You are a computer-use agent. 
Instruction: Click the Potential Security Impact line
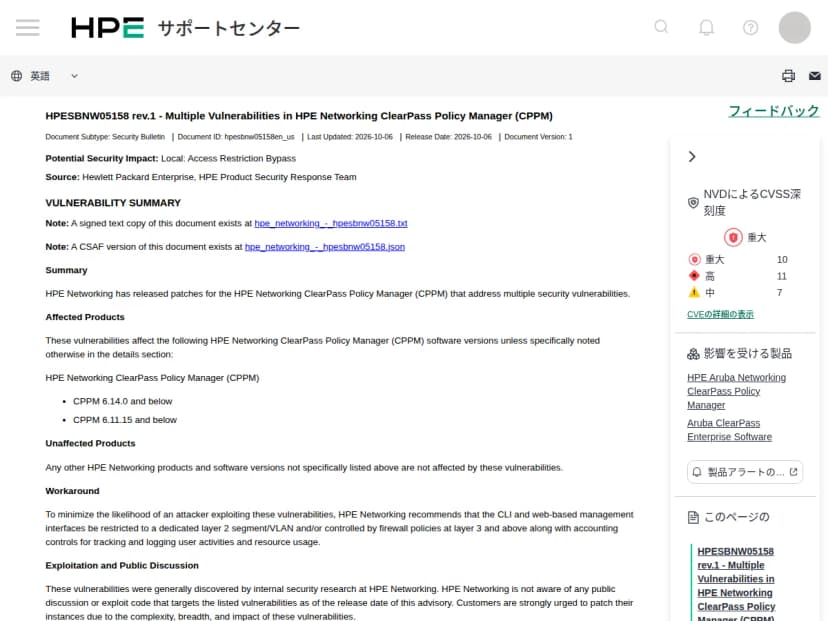[x=171, y=158]
